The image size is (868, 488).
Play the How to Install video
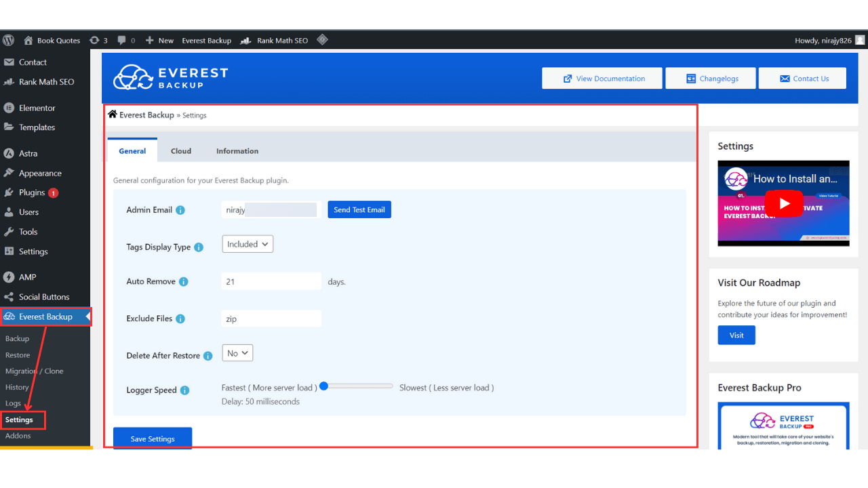(783, 203)
